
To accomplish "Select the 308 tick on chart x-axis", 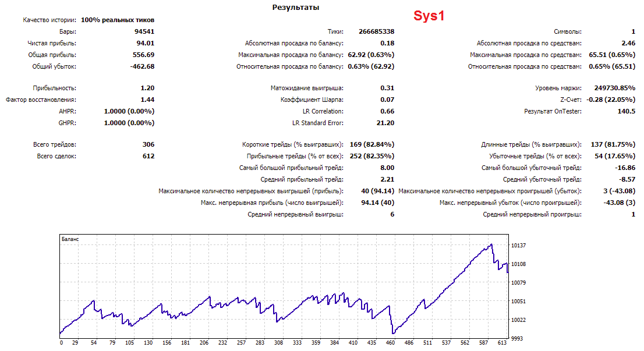I will pos(278,343).
